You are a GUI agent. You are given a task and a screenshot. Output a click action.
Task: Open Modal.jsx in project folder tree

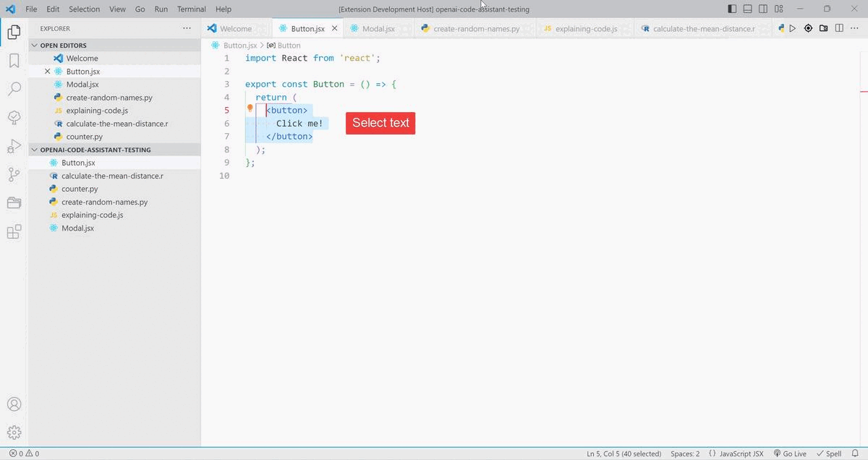77,228
